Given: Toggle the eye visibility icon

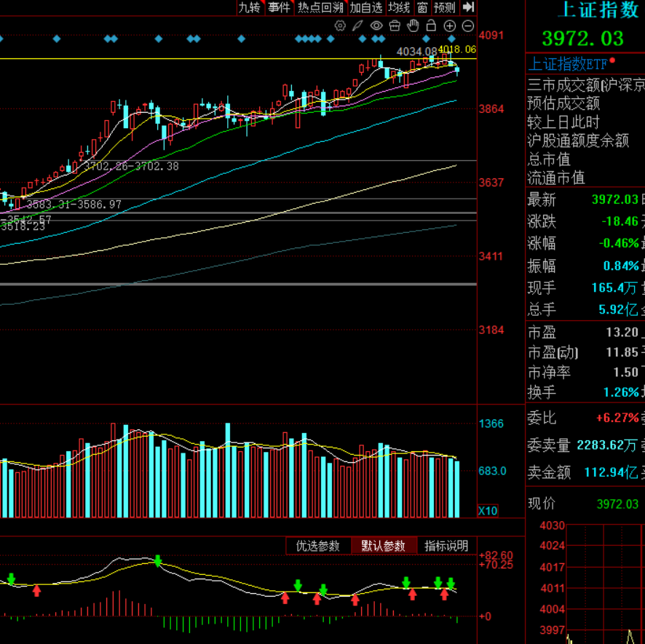Looking at the screenshot, I should click(x=376, y=26).
